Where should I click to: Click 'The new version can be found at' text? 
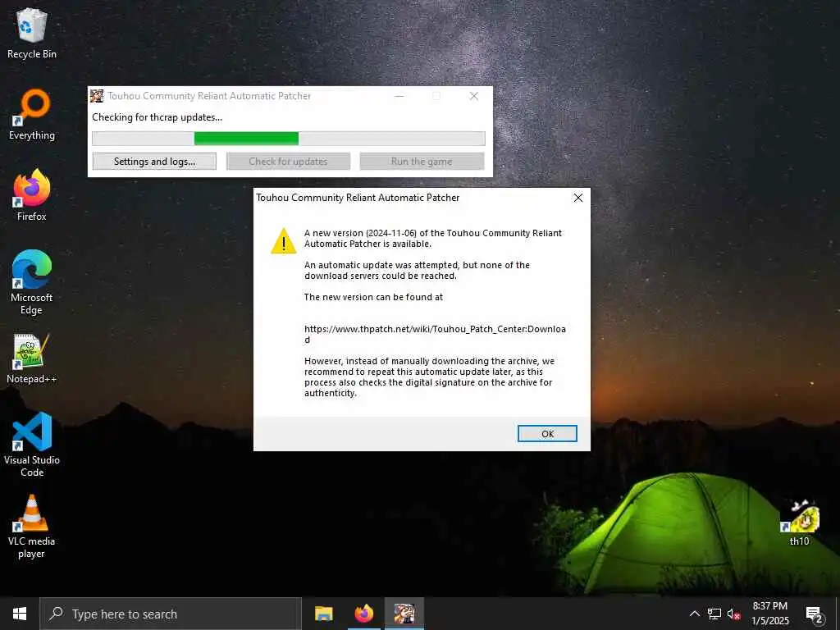[x=373, y=297]
